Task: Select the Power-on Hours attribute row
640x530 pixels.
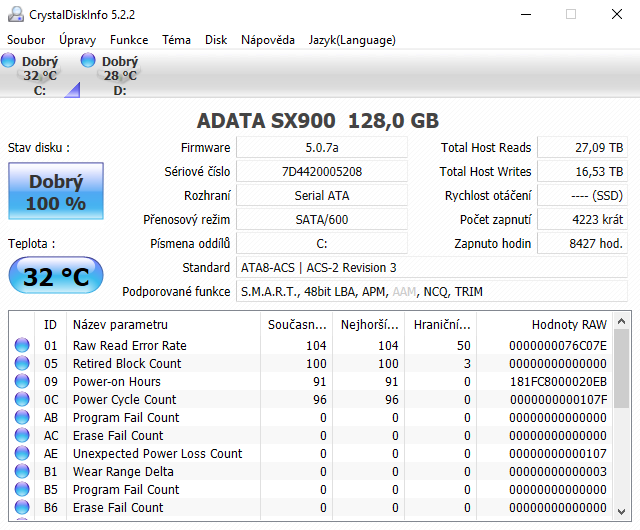Action: [x=311, y=381]
